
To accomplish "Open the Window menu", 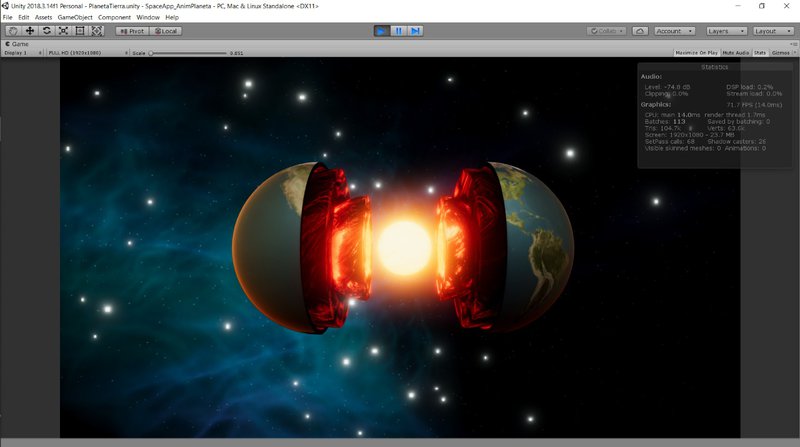I will (x=147, y=17).
